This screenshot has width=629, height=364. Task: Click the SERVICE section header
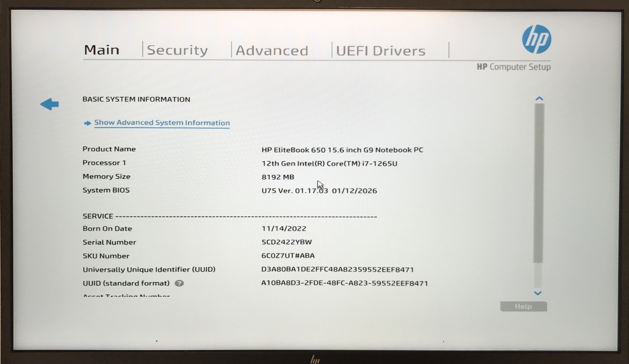point(98,216)
